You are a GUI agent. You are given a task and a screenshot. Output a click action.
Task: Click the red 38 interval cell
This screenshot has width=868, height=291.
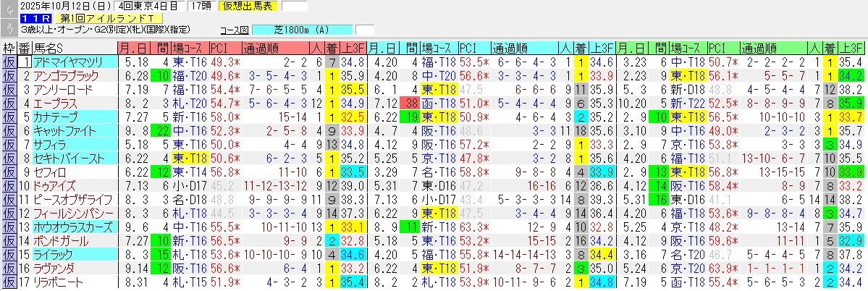(x=411, y=104)
